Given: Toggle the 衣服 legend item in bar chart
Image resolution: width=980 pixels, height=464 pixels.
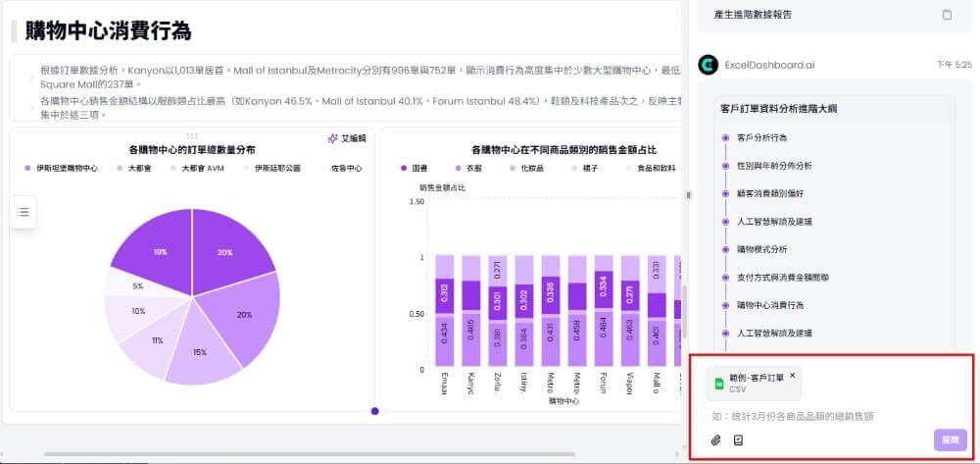Looking at the screenshot, I should click(466, 168).
